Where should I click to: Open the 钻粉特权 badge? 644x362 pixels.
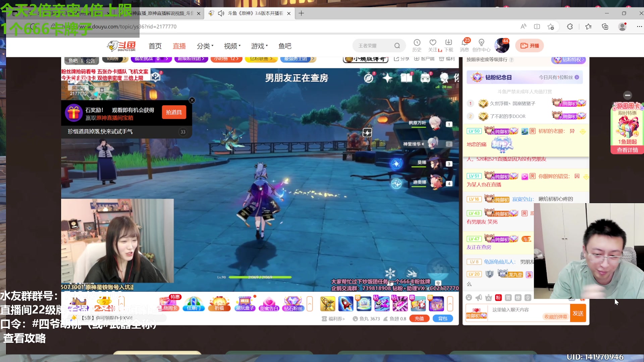coord(569,60)
